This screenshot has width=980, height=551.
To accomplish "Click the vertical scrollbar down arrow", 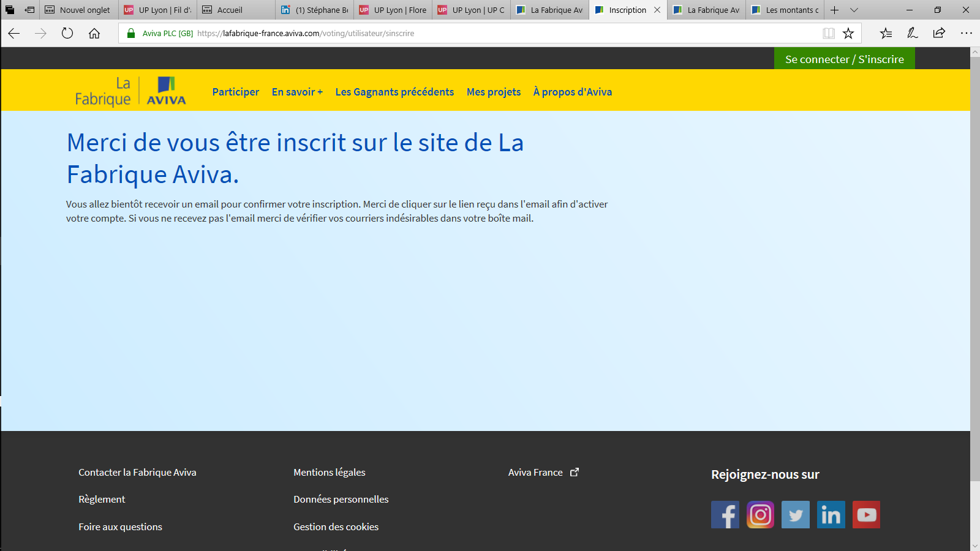I will (x=975, y=545).
